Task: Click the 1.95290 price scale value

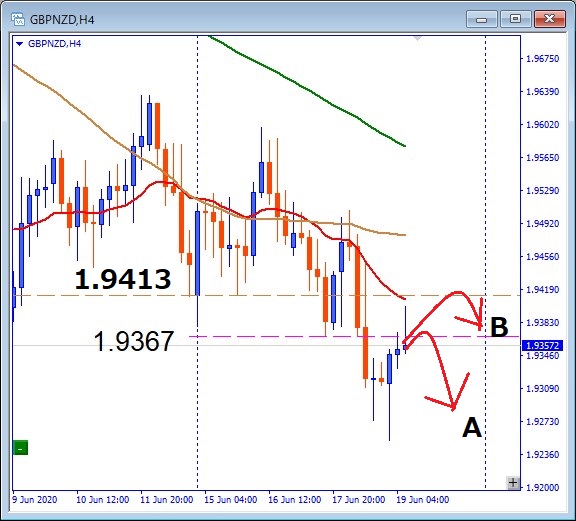Action: pos(543,191)
